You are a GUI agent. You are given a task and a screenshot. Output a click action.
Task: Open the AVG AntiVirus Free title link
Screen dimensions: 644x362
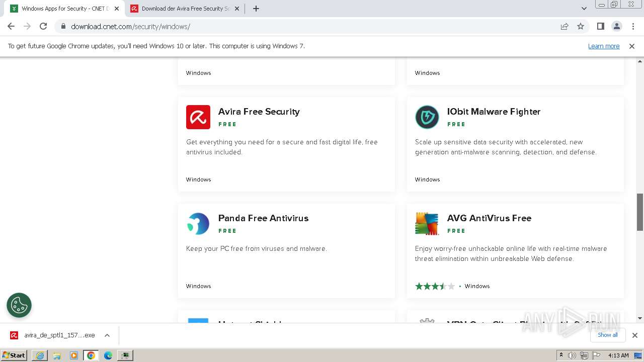pyautogui.click(x=490, y=218)
